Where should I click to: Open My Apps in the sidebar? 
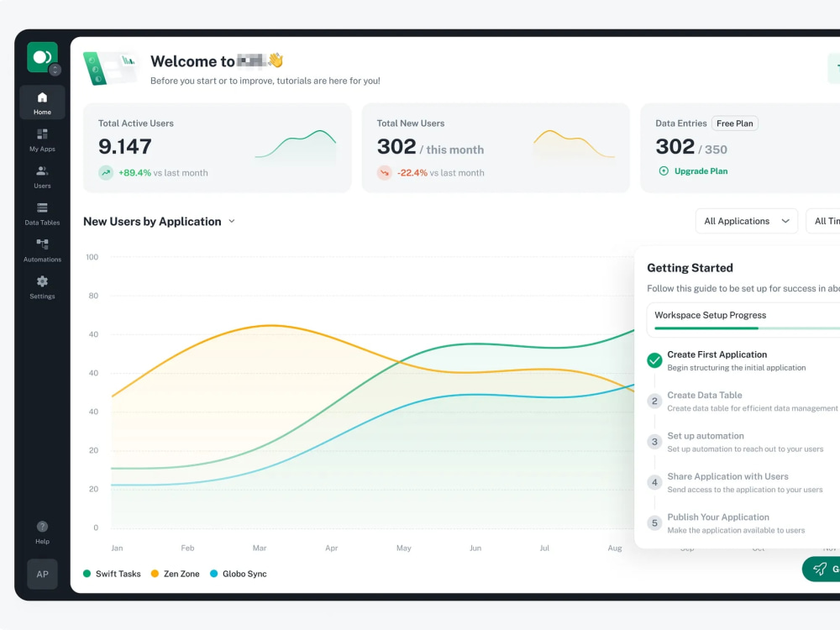pyautogui.click(x=42, y=139)
